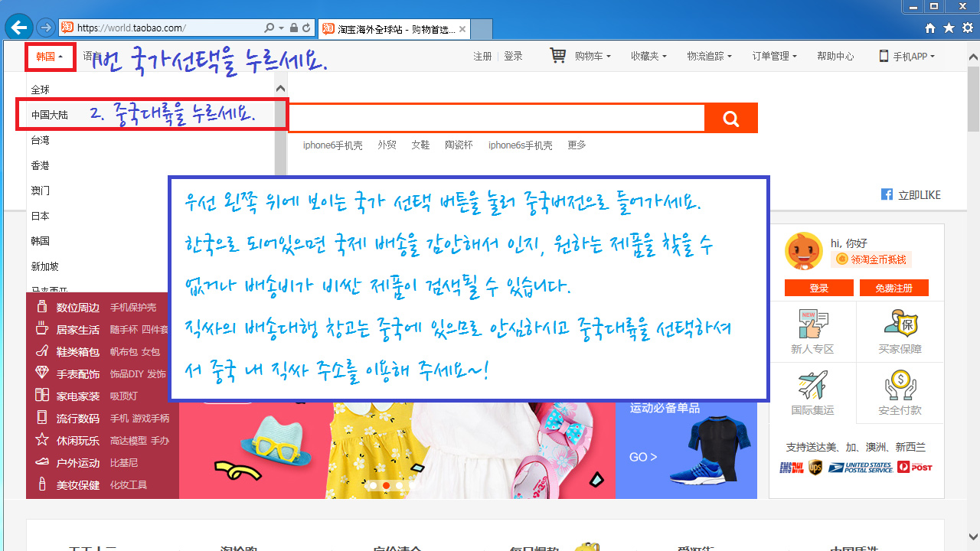Screen dimensions: 980x551
Task: Expand the 订单管理 dropdown
Action: click(774, 57)
